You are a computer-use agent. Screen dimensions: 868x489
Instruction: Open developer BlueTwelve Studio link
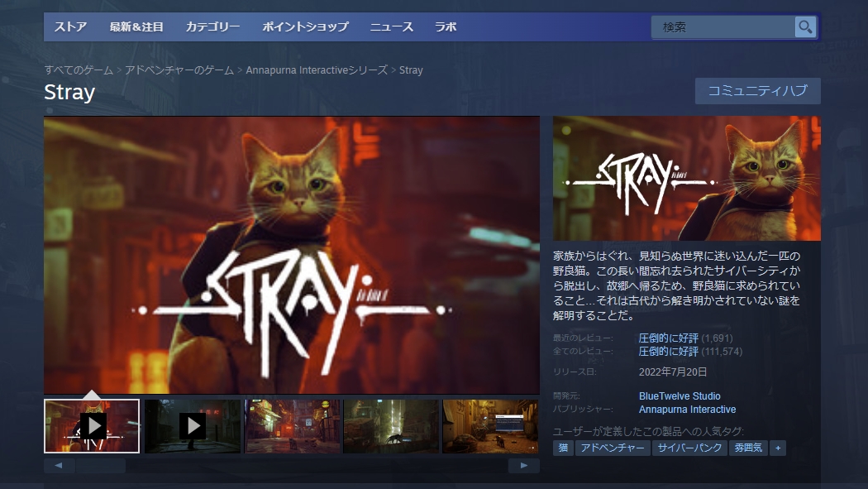pos(680,396)
